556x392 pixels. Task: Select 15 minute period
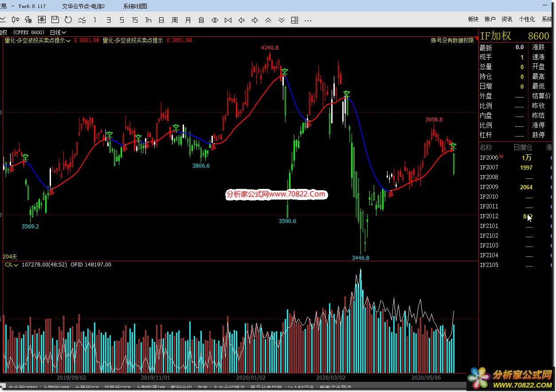[135, 20]
